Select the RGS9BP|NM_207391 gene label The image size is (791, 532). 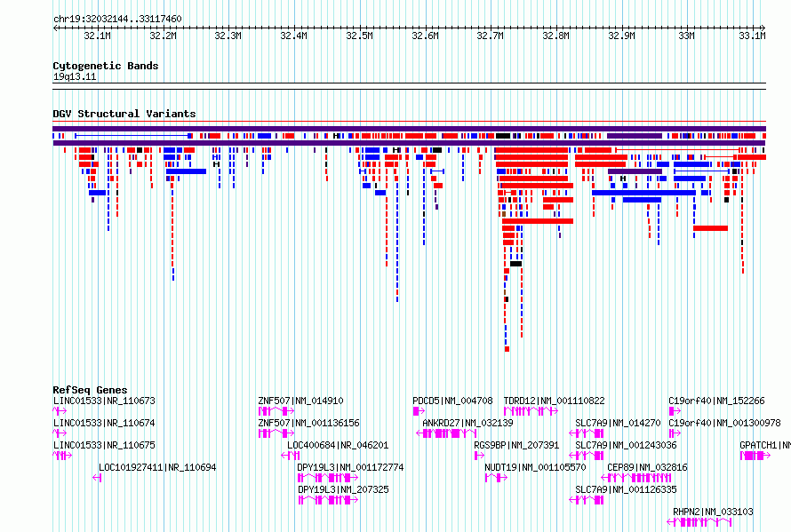coord(516,445)
